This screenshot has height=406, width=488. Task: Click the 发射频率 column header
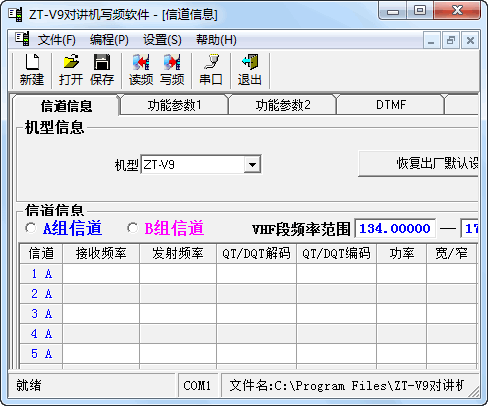[178, 253]
